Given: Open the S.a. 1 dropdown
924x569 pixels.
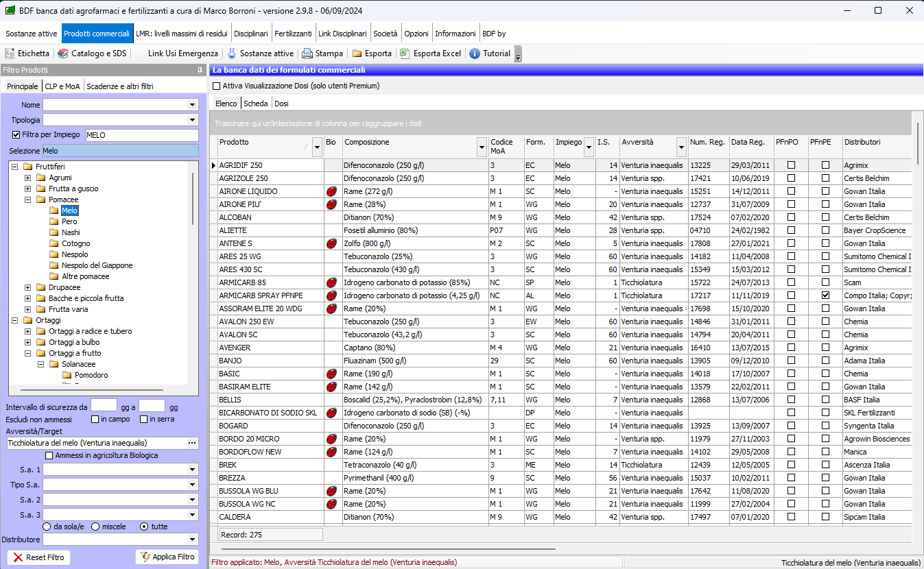Looking at the screenshot, I should (x=193, y=470).
